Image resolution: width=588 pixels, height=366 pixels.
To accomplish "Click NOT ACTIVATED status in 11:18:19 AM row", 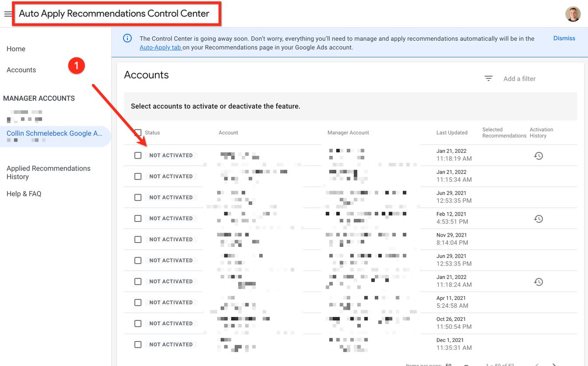I will 171,155.
